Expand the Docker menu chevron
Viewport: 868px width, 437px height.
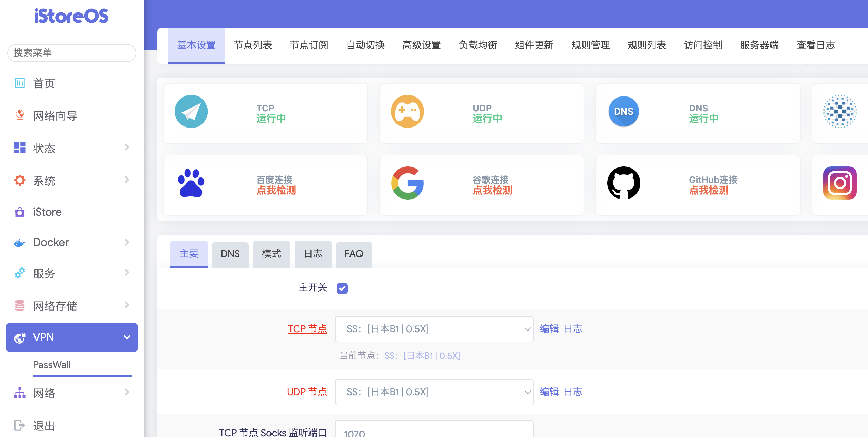coord(127,242)
